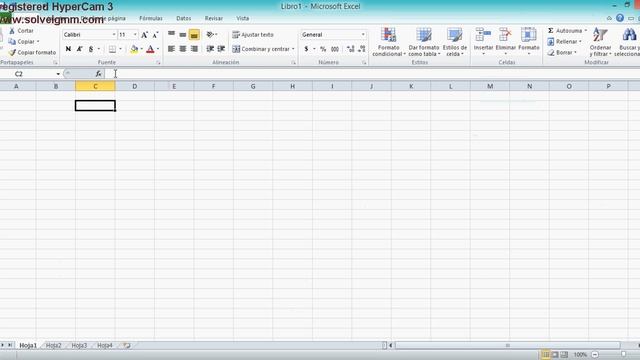The width and height of the screenshot is (640, 360).
Task: Click the fx insert function button
Action: pyautogui.click(x=98, y=74)
